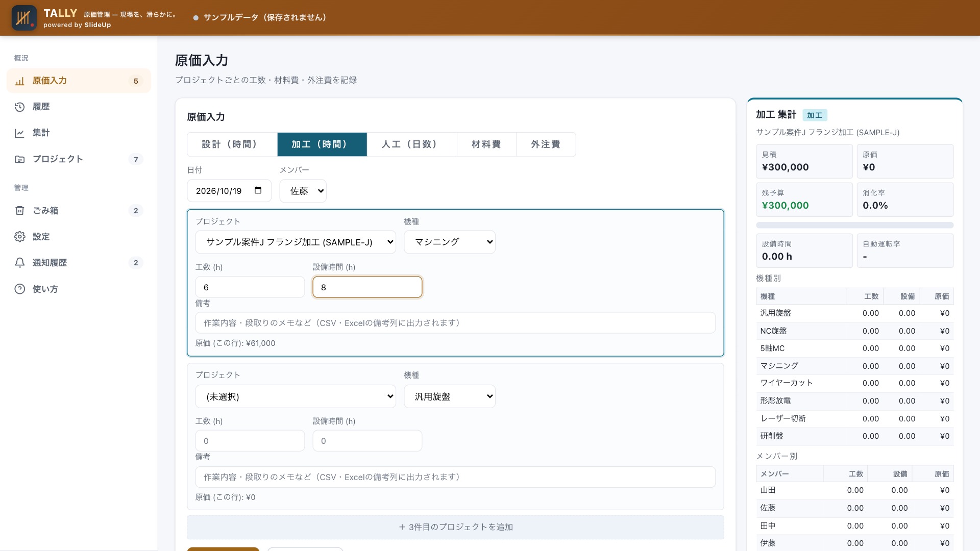980x551 pixels.
Task: Open the メンバー dropdown showing 佐藤
Action: tap(303, 191)
